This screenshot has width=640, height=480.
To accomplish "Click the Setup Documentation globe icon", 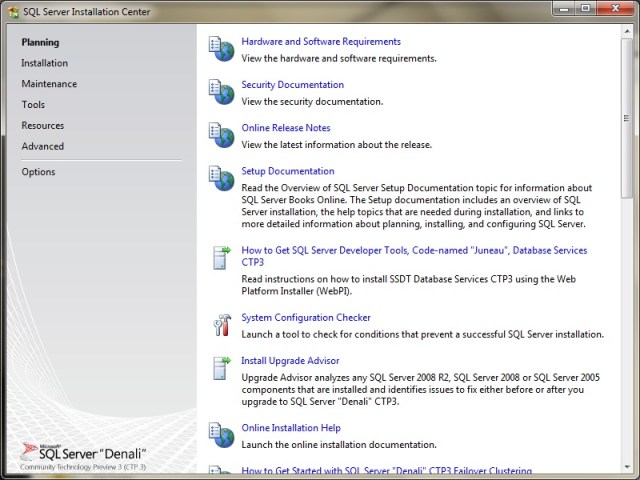I will pyautogui.click(x=221, y=177).
